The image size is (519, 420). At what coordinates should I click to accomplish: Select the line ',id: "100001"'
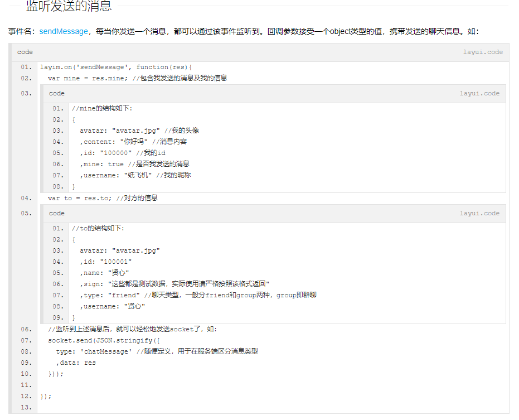coord(105,262)
